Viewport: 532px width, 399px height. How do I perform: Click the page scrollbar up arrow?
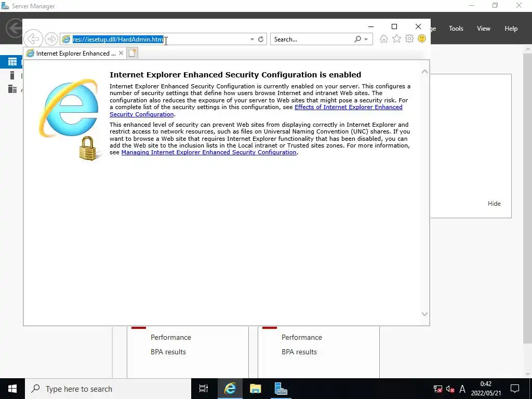[x=424, y=72]
